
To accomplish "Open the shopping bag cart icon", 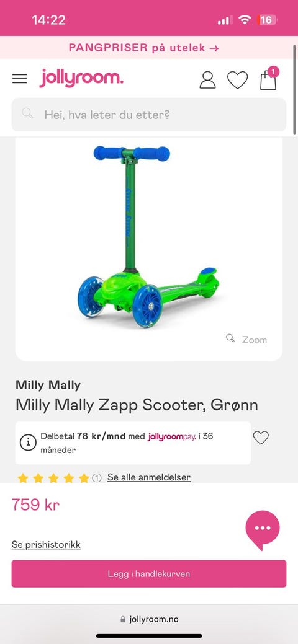I will pyautogui.click(x=268, y=78).
